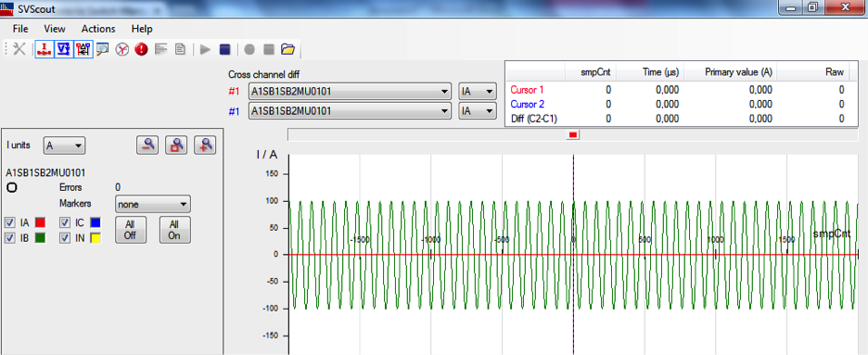Open the wrench and screwdriver settings tool
Screen dimensions: 868x355
pos(19,49)
